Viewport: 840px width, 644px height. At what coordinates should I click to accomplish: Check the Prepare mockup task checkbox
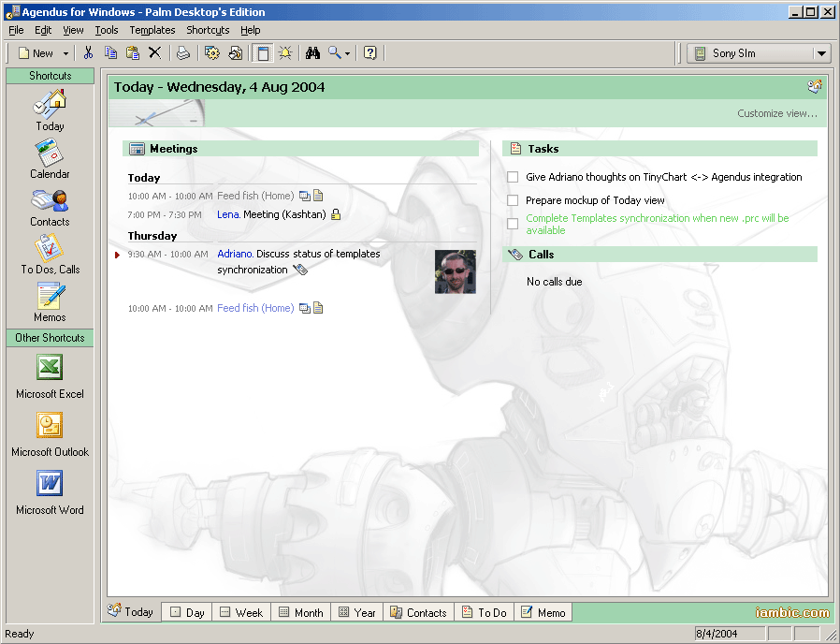pos(513,200)
